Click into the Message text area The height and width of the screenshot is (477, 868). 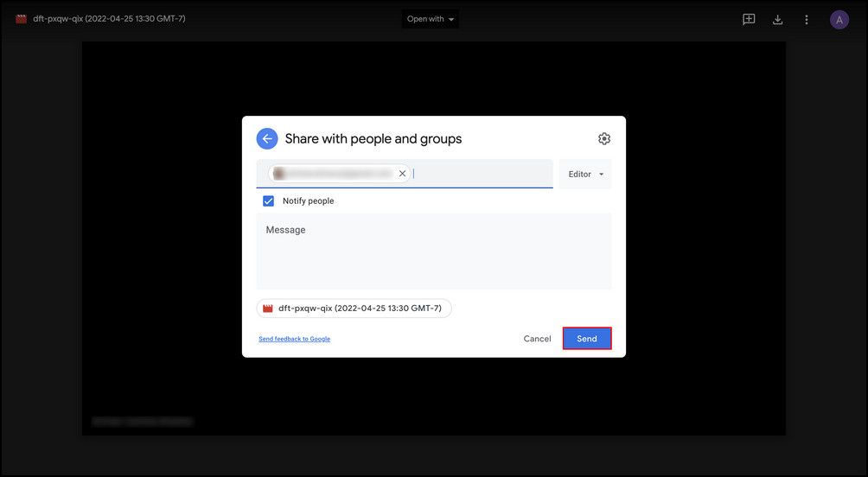point(434,251)
